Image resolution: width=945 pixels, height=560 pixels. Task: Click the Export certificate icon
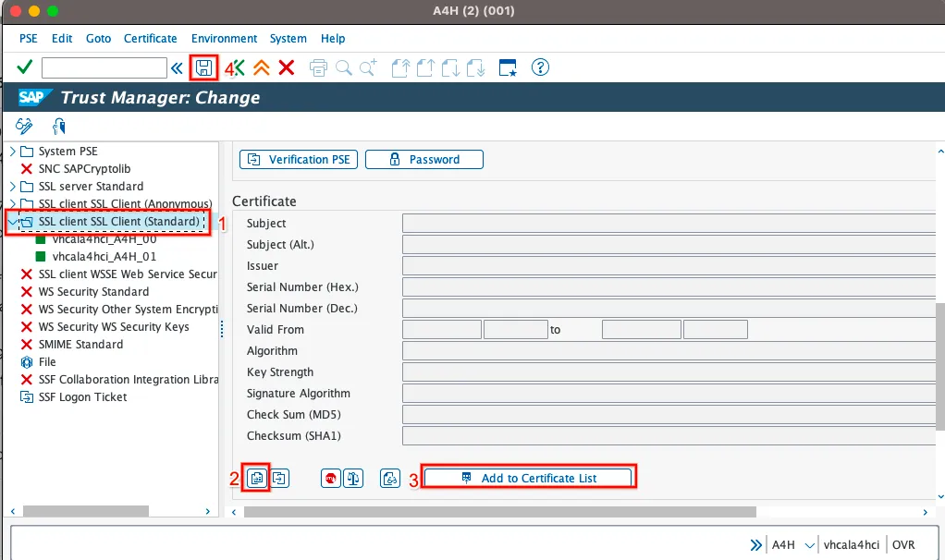pos(280,478)
